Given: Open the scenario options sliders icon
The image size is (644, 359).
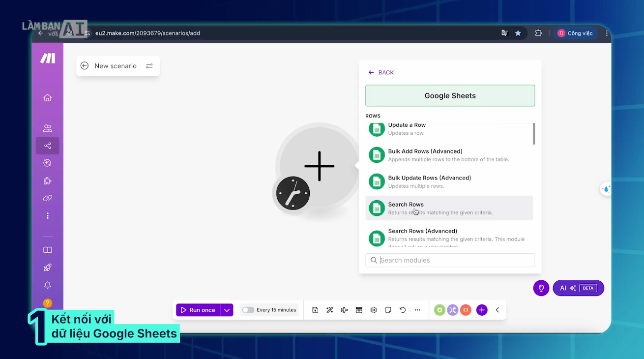Looking at the screenshot, I should [149, 66].
